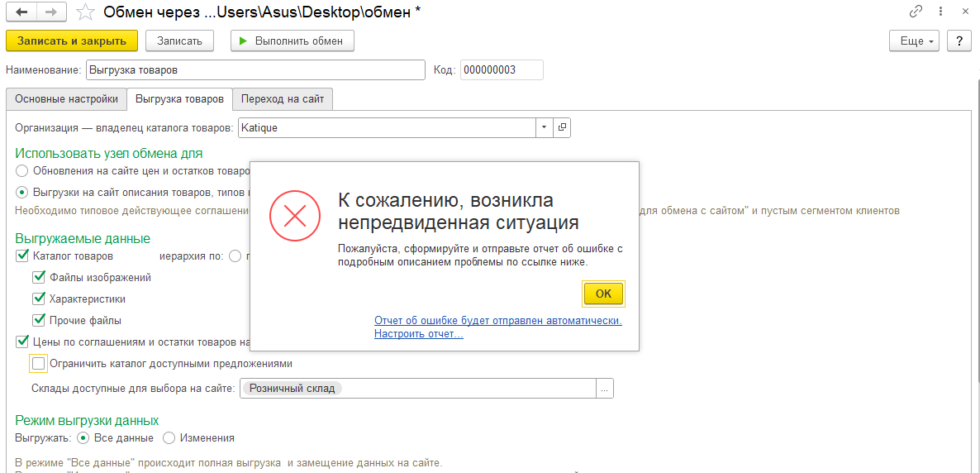Close the form with the X icon
The height and width of the screenshot is (473, 980).
coord(964,12)
